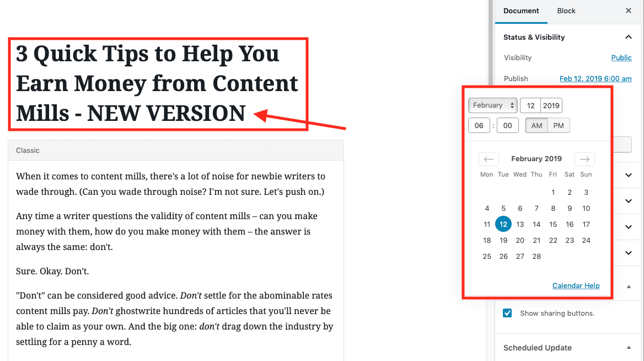Viewport: 644px width, 361px height.
Task: Select AM time option
Action: click(536, 125)
